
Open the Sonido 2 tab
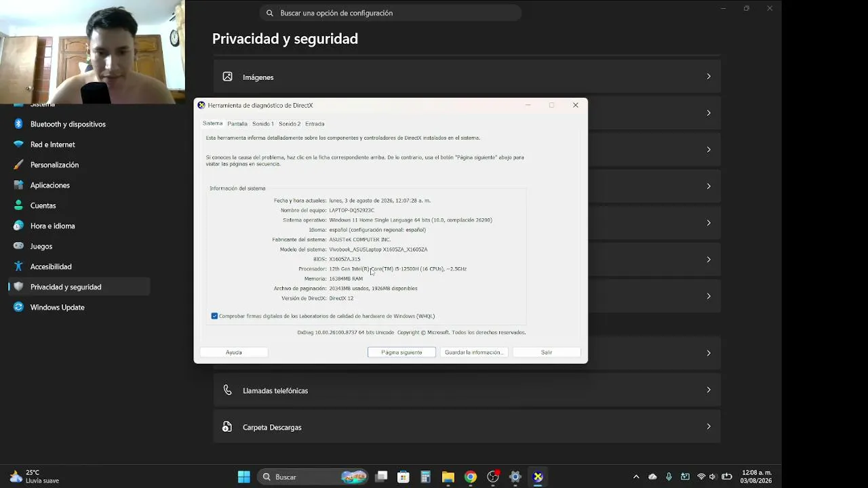coord(290,124)
